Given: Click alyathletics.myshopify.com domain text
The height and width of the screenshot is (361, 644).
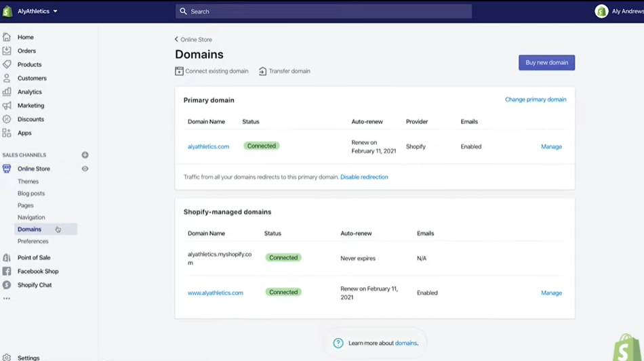Looking at the screenshot, I should [x=220, y=259].
